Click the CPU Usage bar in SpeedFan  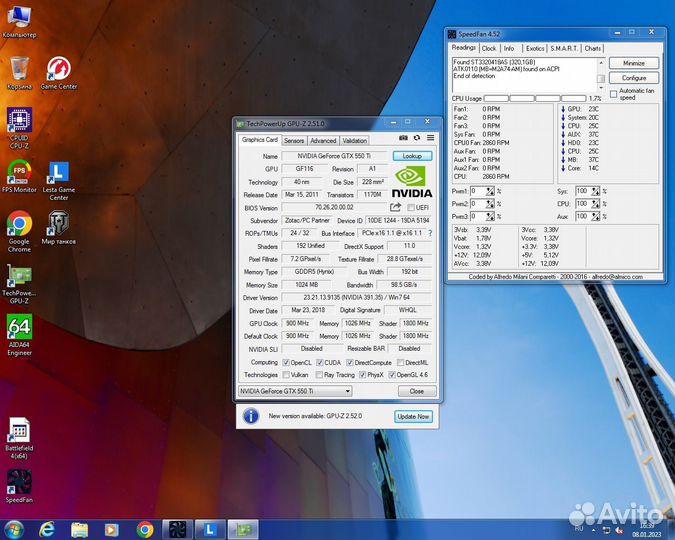pyautogui.click(x=535, y=98)
